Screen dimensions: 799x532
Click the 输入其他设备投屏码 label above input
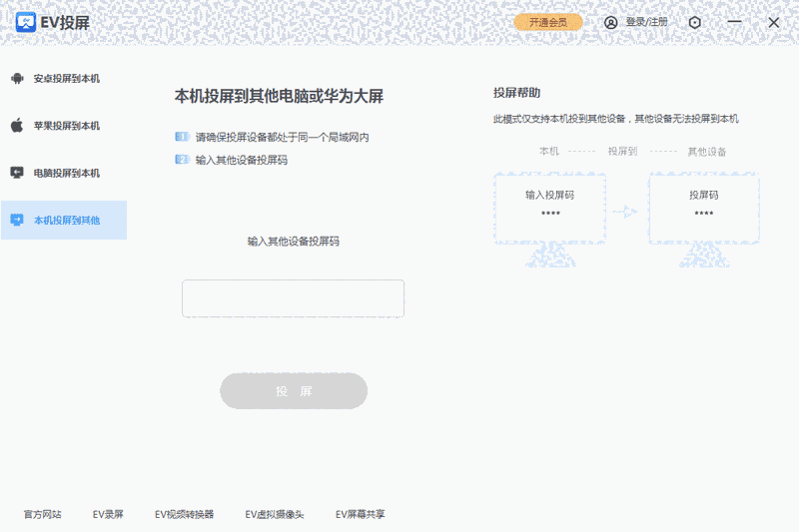pyautogui.click(x=294, y=242)
